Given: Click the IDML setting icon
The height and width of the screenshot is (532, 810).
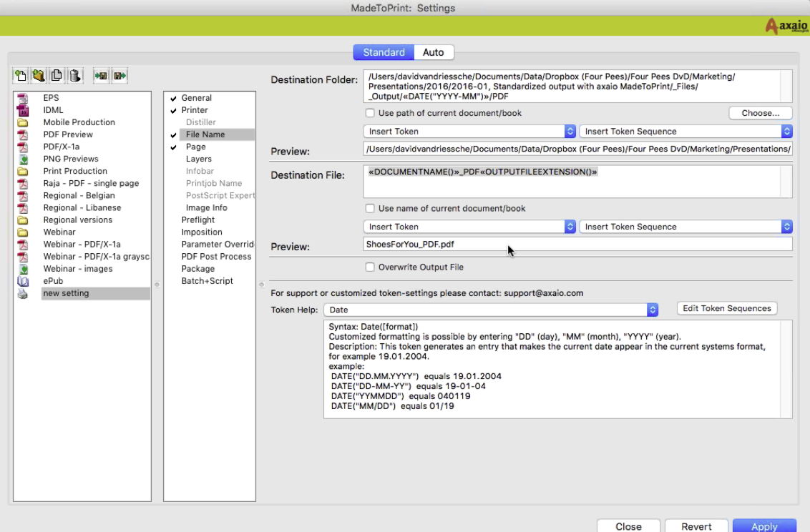Looking at the screenshot, I should [23, 110].
